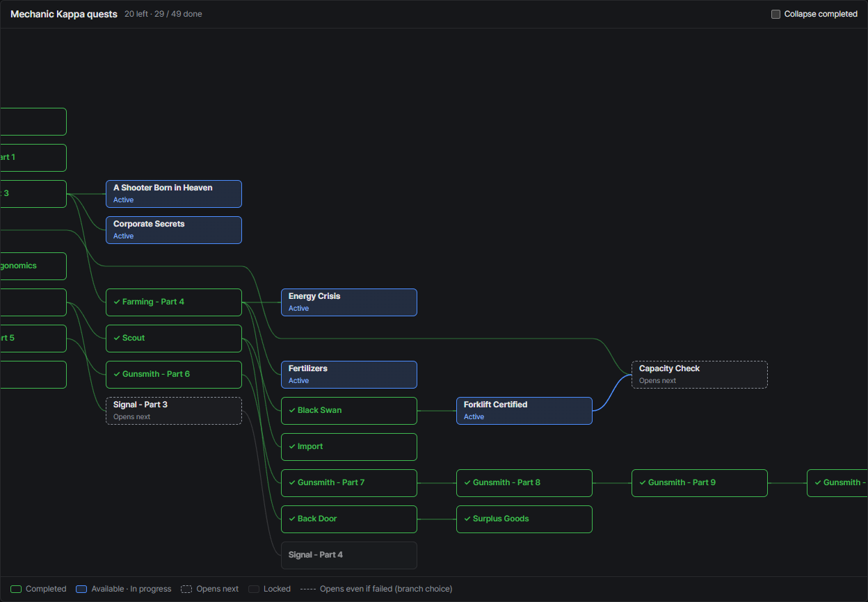Select the cut-off Gunsmith node at right edge

[x=837, y=483]
